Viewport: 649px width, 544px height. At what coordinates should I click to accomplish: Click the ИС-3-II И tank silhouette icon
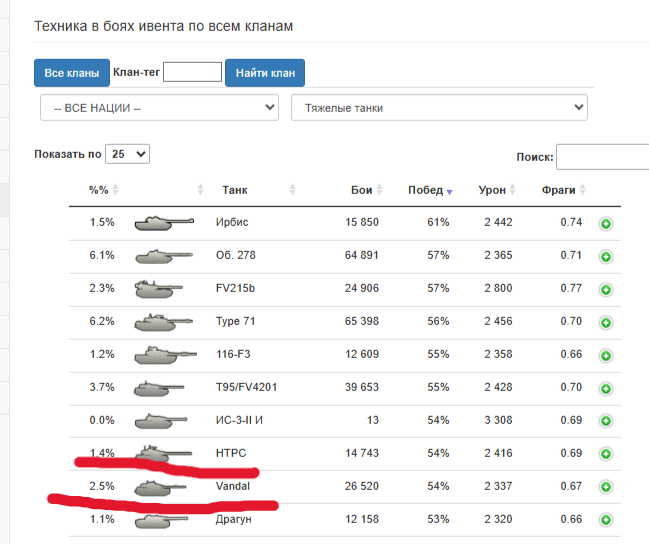point(161,421)
